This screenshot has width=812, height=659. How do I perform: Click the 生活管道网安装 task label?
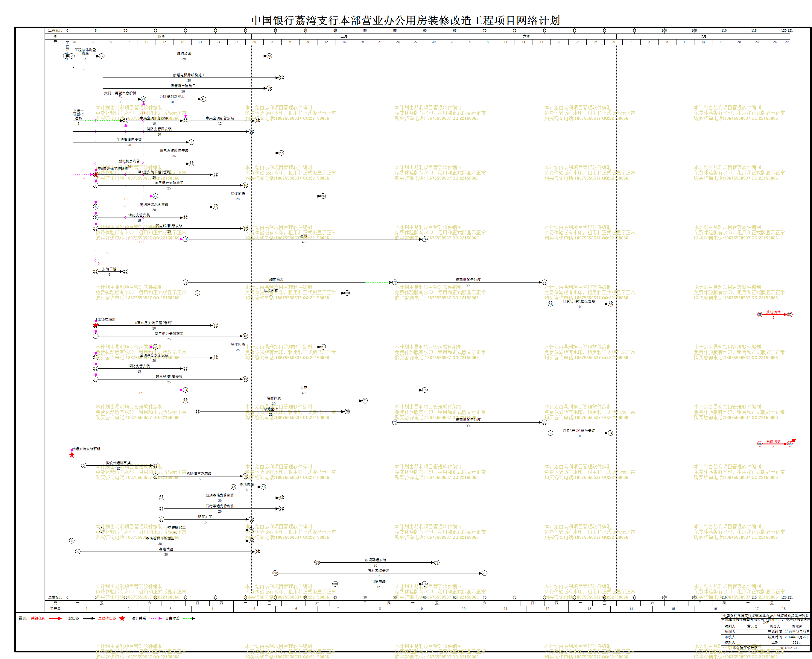point(129,140)
